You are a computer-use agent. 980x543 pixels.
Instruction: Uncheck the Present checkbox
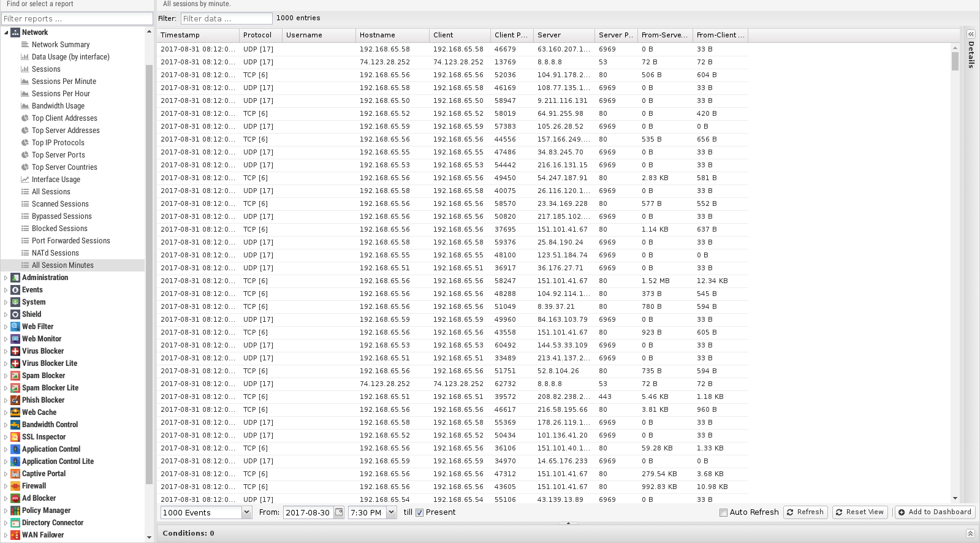[x=420, y=512]
